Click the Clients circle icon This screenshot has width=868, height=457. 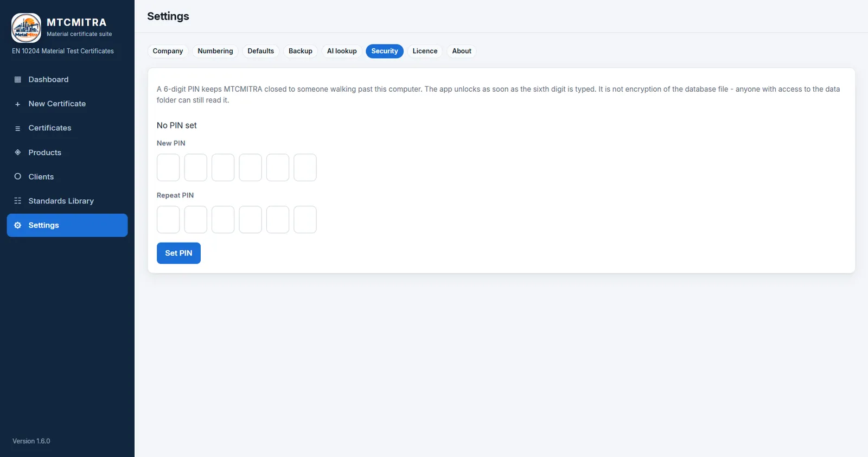17,177
